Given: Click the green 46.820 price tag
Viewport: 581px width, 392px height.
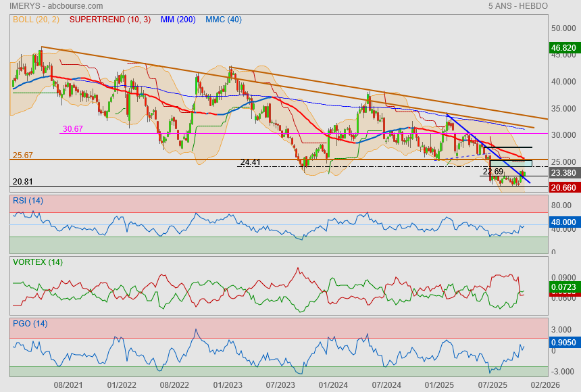Looking at the screenshot, I should 563,48.
